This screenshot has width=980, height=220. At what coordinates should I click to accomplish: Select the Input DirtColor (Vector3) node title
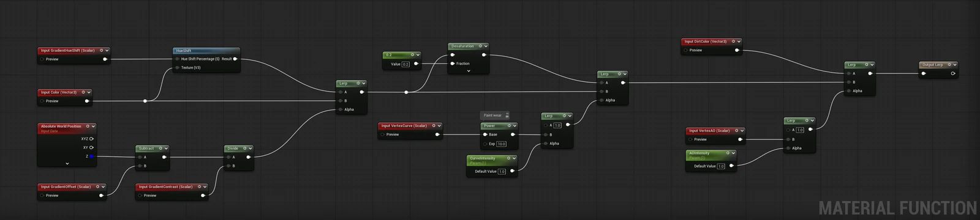(705, 42)
